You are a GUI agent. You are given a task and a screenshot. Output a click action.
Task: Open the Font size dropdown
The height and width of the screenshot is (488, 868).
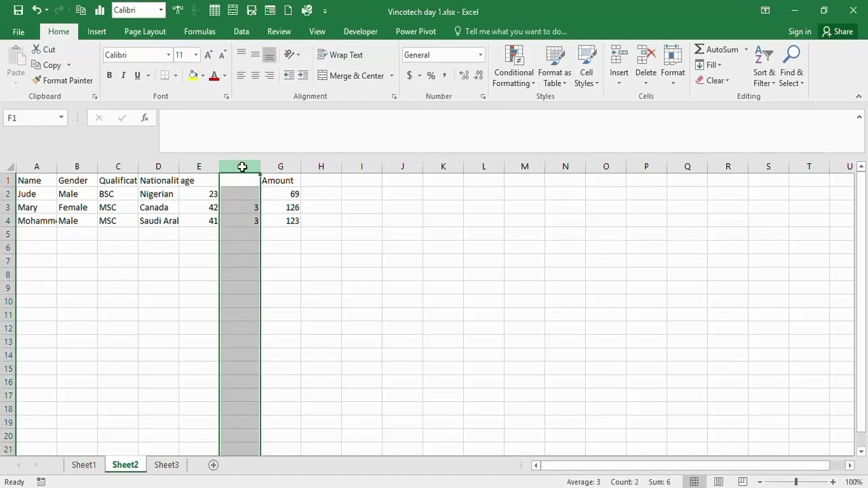(x=196, y=55)
